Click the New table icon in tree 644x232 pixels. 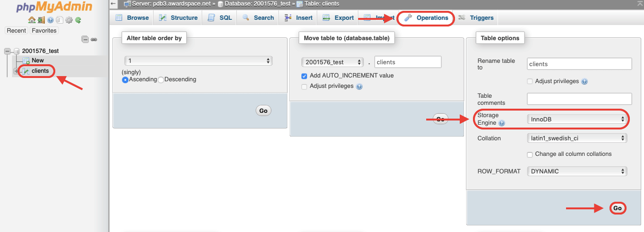[26, 60]
